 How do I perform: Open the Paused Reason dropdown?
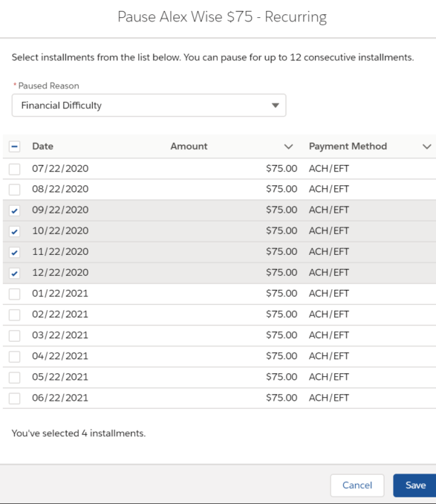pyautogui.click(x=149, y=106)
